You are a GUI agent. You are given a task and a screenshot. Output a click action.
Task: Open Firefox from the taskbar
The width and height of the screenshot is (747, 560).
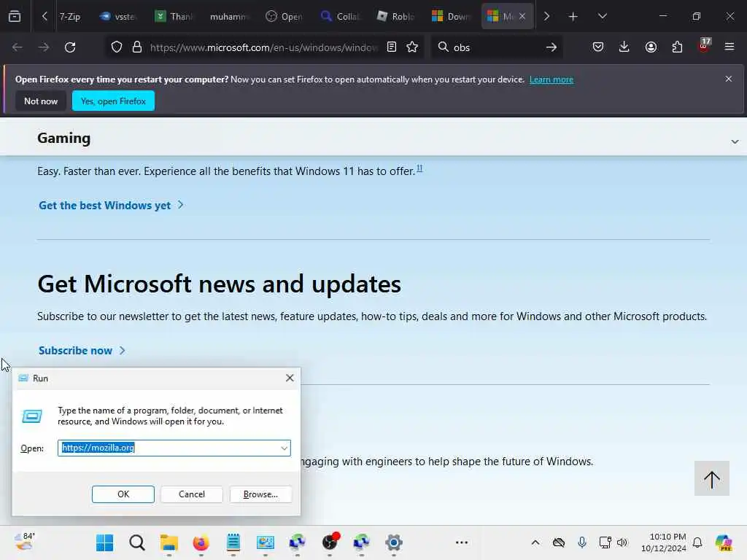coord(201,542)
